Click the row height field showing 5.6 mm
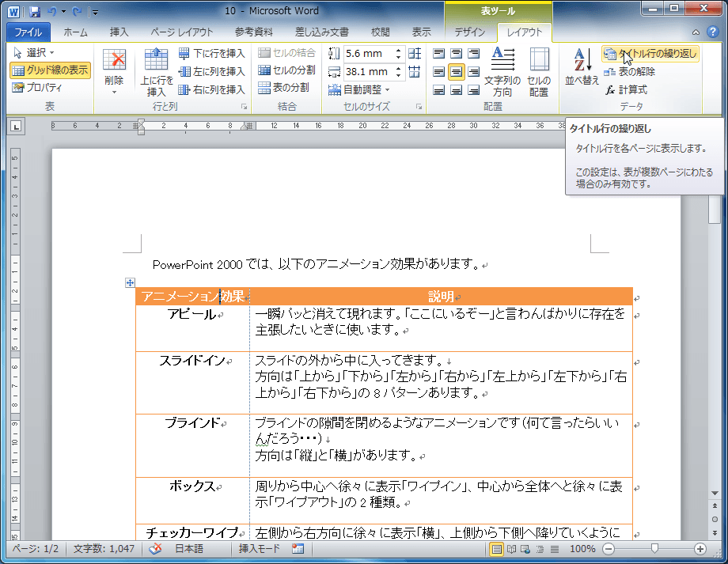 pyautogui.click(x=369, y=53)
